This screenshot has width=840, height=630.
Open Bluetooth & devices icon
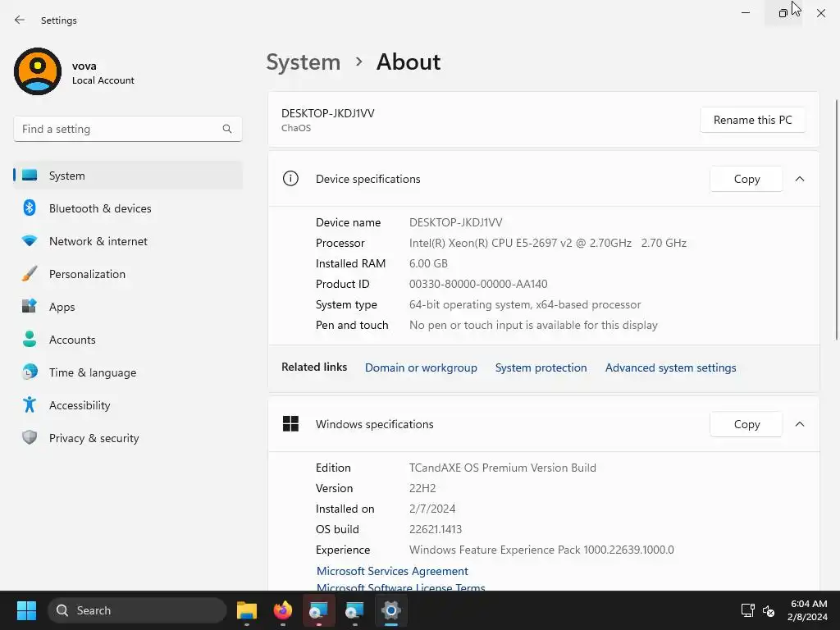pyautogui.click(x=30, y=208)
